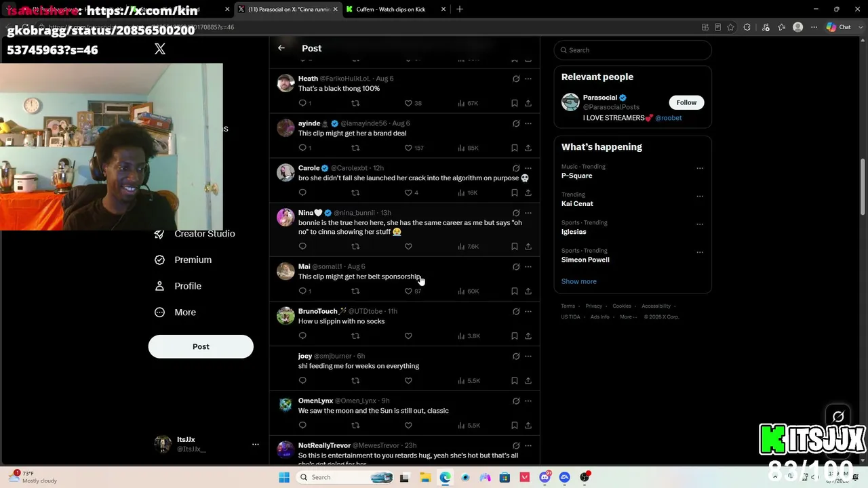Open the Privacy footer link
This screenshot has width=868, height=488.
click(x=593, y=306)
